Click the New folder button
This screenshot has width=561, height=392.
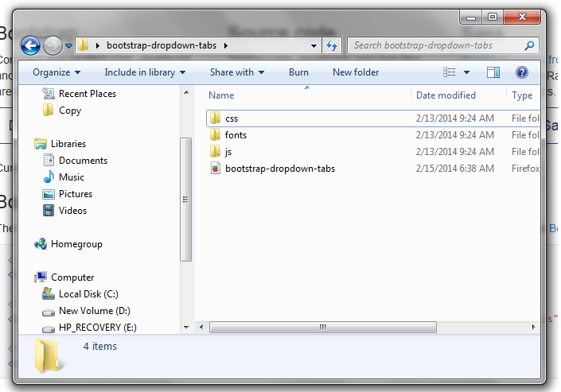point(356,72)
